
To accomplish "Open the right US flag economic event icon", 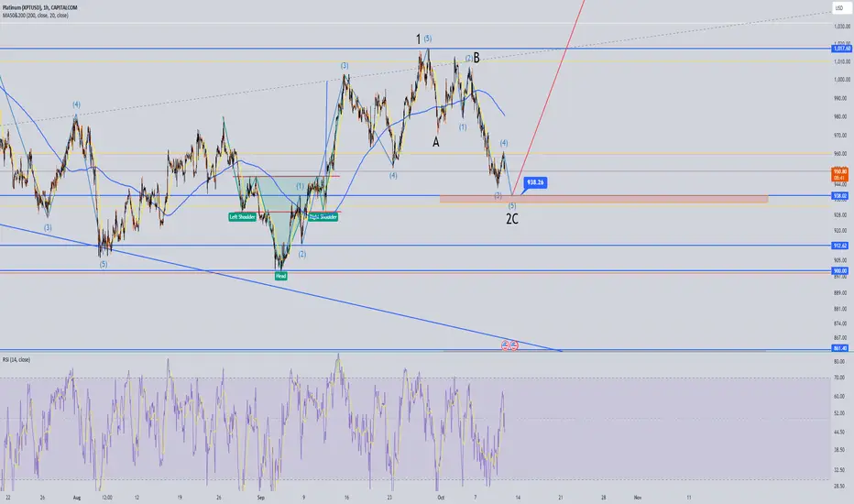I will [514, 345].
